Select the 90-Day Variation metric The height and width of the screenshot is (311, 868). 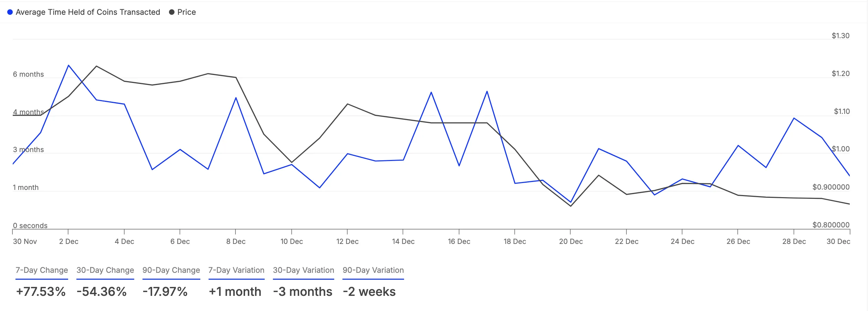[x=373, y=270]
